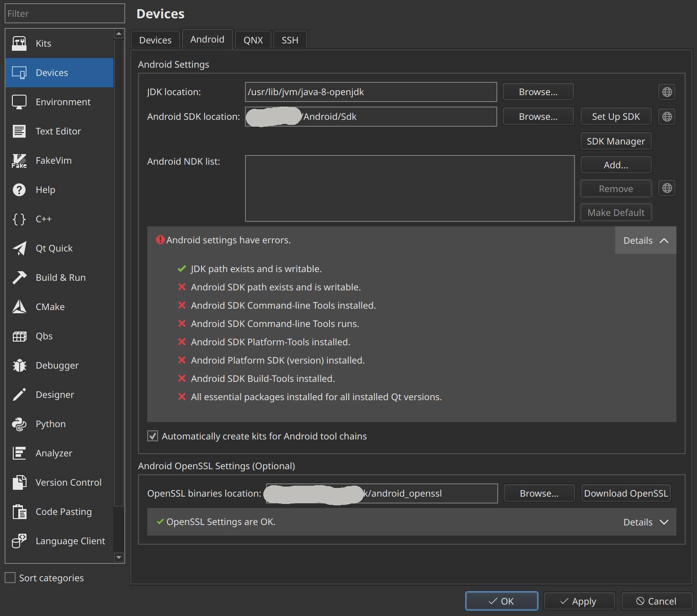
Task: Switch to the QNX tab
Action: coord(253,40)
